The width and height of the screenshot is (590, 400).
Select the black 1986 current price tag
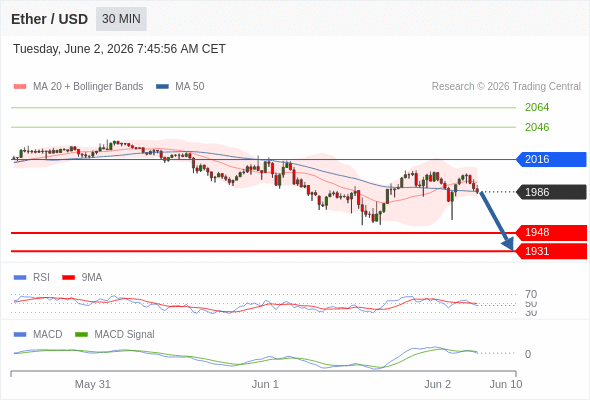pos(551,192)
